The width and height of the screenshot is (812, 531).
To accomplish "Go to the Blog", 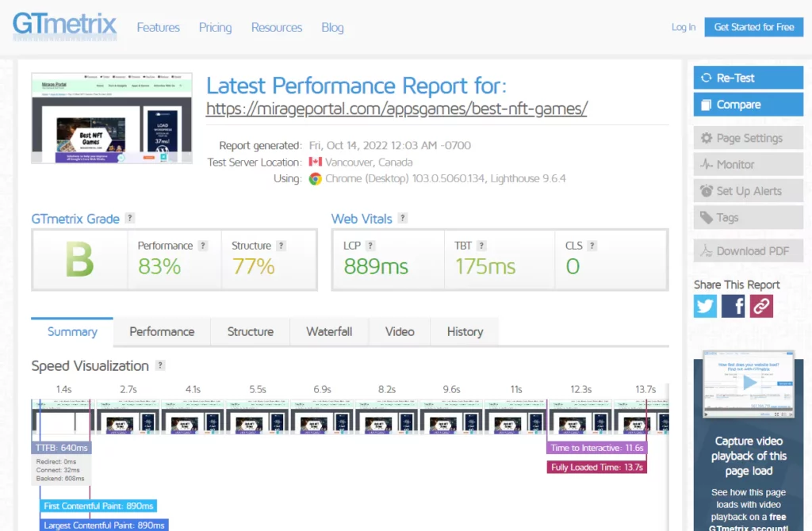I will [x=332, y=28].
